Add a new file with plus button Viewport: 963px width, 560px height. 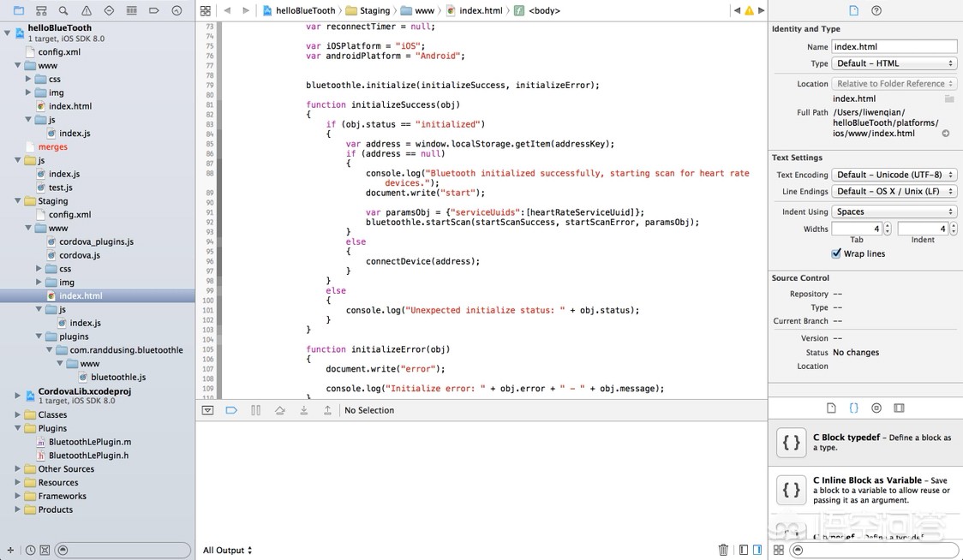coord(10,551)
